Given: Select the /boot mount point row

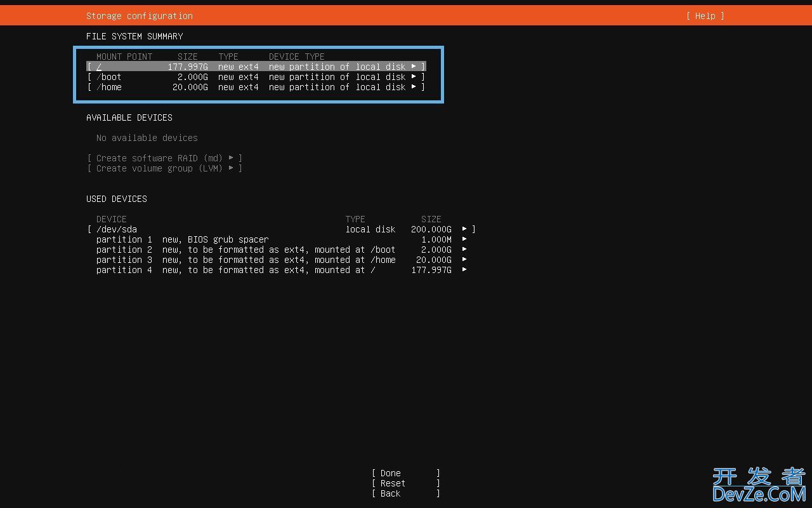Looking at the screenshot, I should point(256,77).
